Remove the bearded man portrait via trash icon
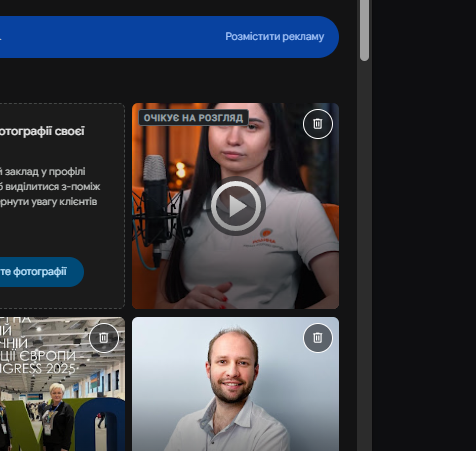 pyautogui.click(x=318, y=338)
